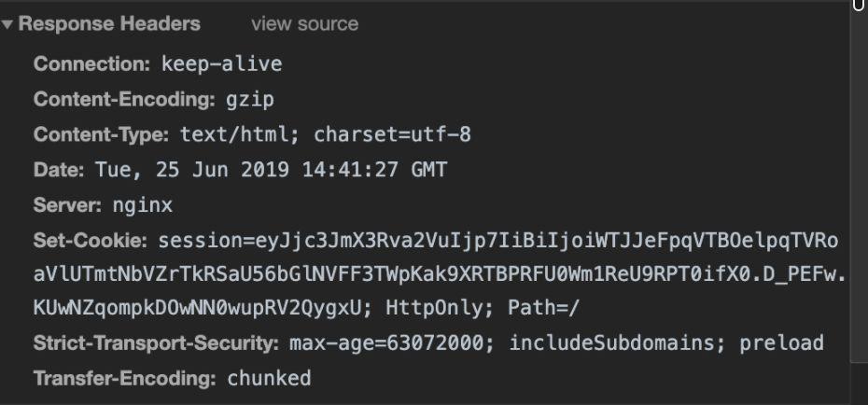The height and width of the screenshot is (405, 868).
Task: Click the vertical scrollbar on the right
Action: tap(859, 202)
